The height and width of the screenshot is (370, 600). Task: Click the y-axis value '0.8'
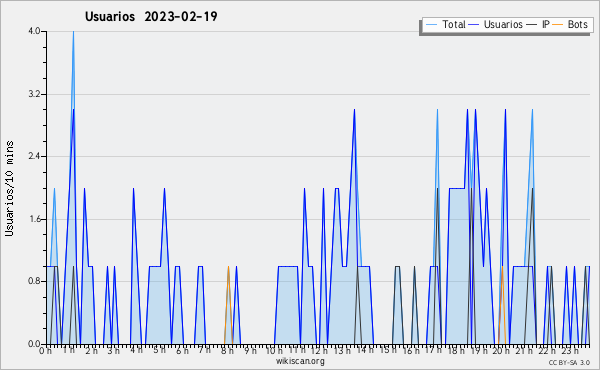click(x=34, y=282)
